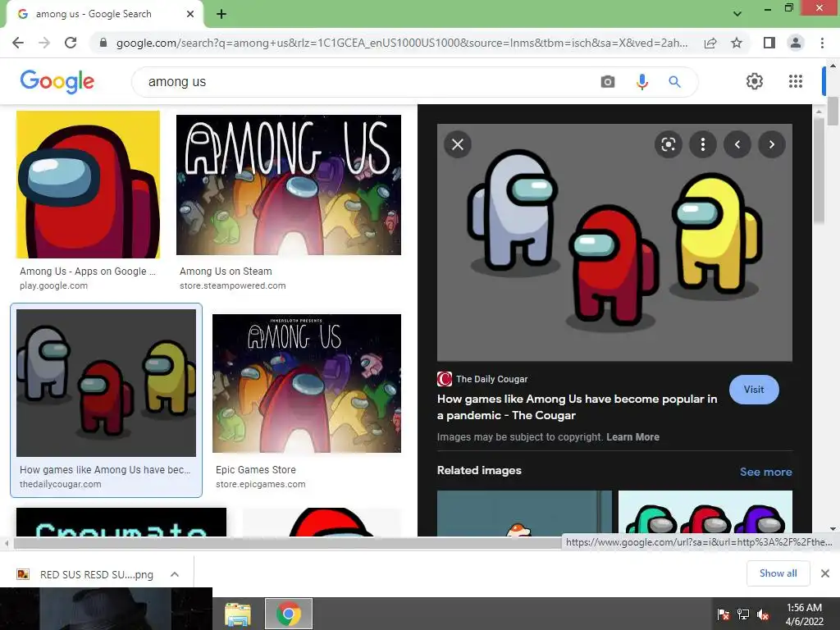
Task: Open How games like Among Us article title
Action: [x=577, y=407]
